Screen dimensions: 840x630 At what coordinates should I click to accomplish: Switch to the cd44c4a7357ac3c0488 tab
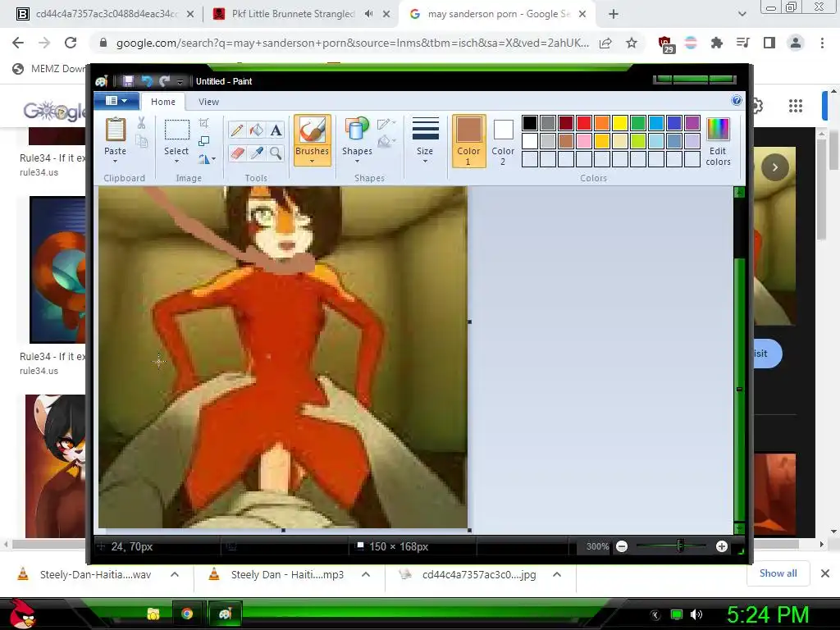tap(105, 15)
